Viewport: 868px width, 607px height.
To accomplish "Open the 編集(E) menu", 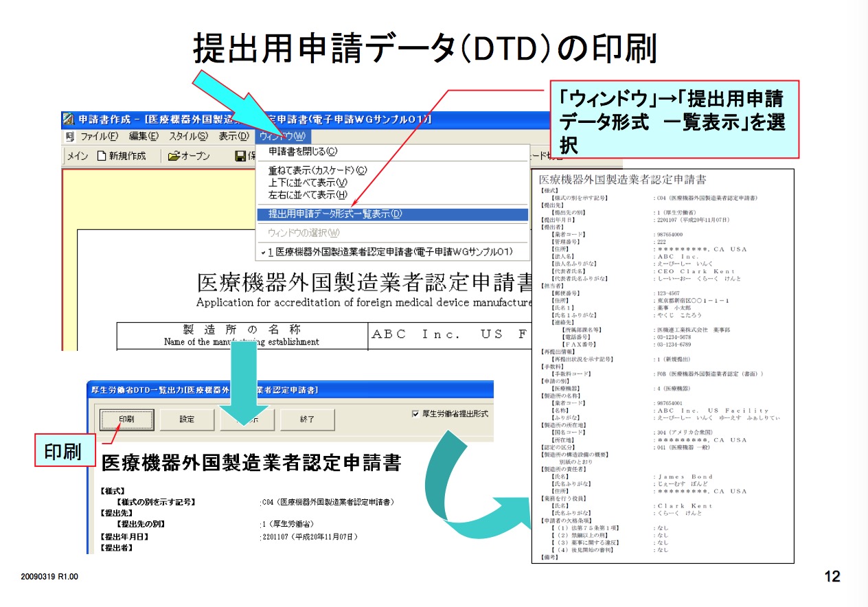I will point(144,137).
